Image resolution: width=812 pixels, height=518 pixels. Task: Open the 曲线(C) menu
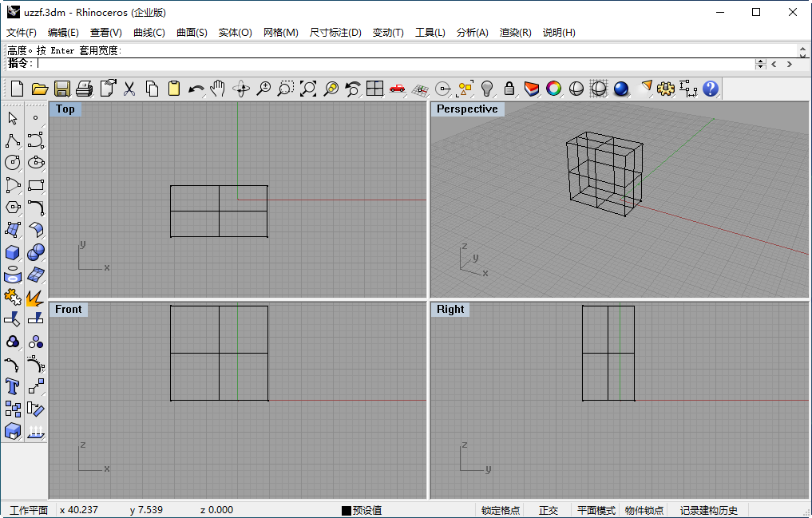coord(149,33)
